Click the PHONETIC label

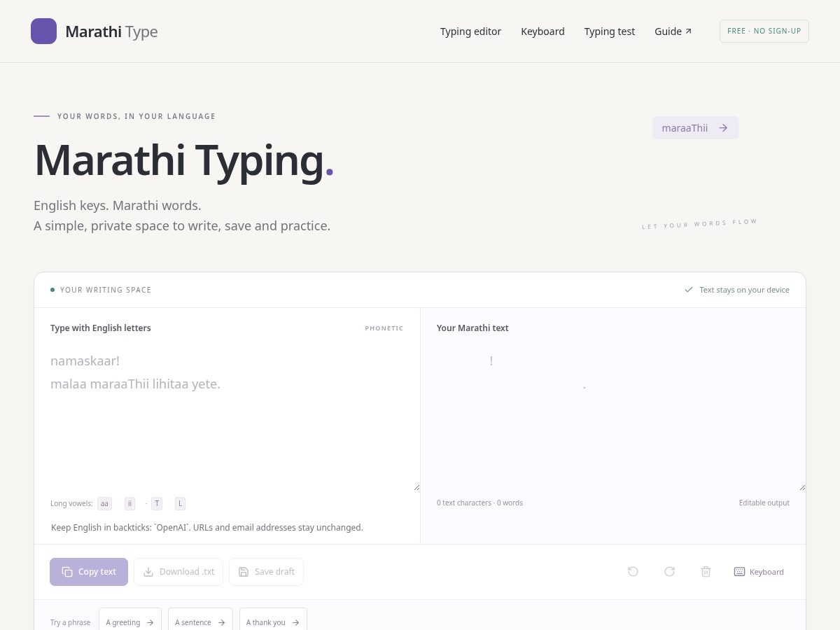(384, 328)
